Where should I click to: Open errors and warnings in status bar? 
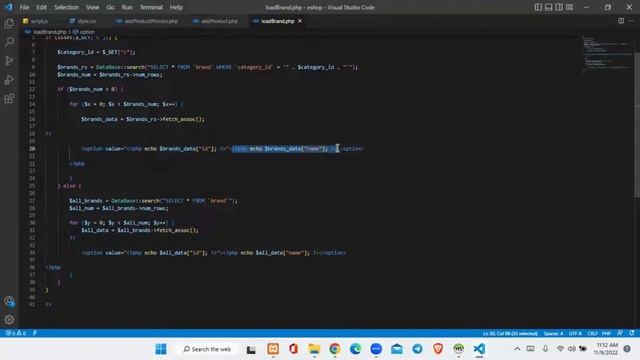[16, 333]
